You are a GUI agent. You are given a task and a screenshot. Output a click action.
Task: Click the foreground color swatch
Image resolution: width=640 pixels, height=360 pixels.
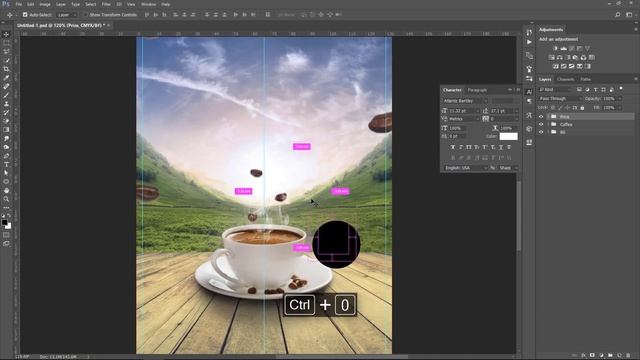point(4,222)
